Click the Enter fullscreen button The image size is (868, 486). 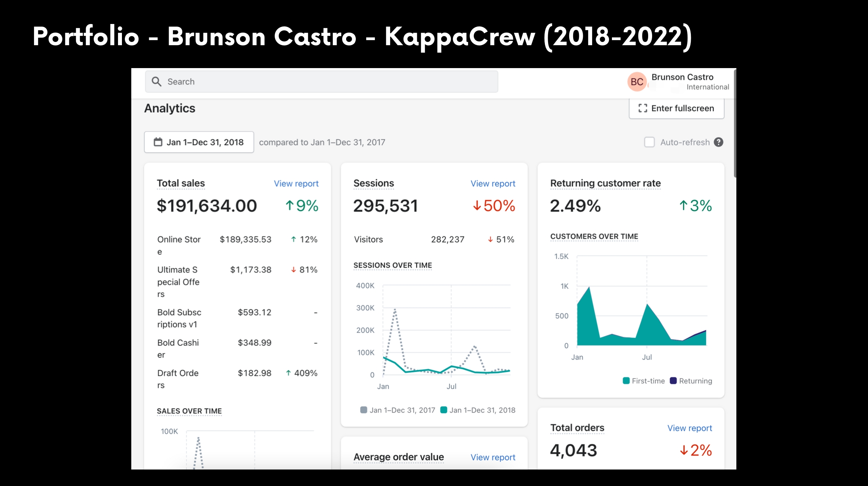tap(676, 108)
